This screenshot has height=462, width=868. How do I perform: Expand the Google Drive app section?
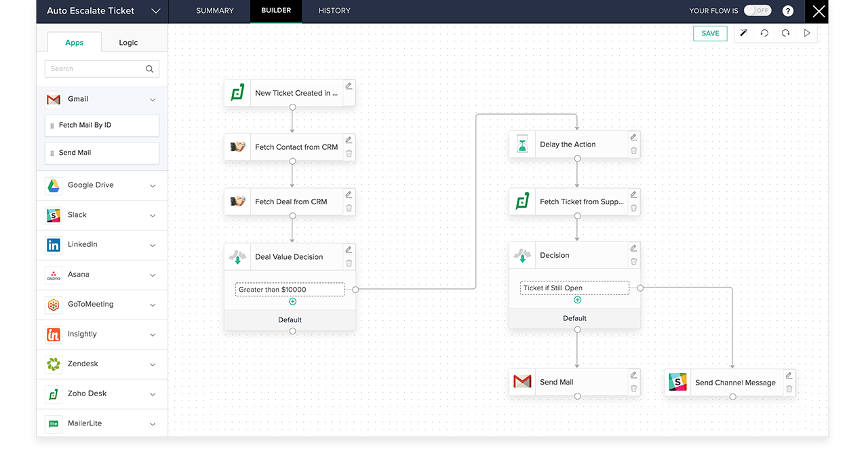click(x=153, y=185)
